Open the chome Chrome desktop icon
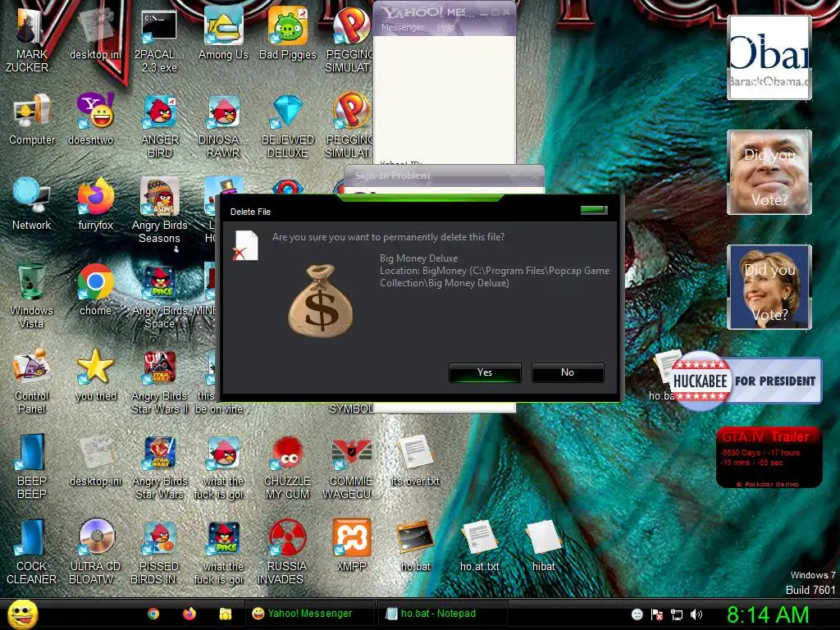Screen dimensions: 840x630 [95, 290]
